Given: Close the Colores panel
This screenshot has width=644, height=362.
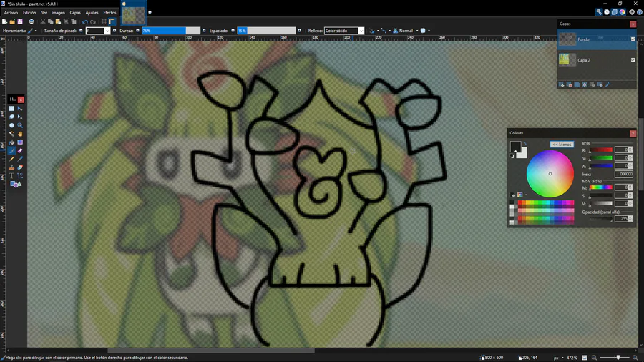Looking at the screenshot, I should coord(633,133).
